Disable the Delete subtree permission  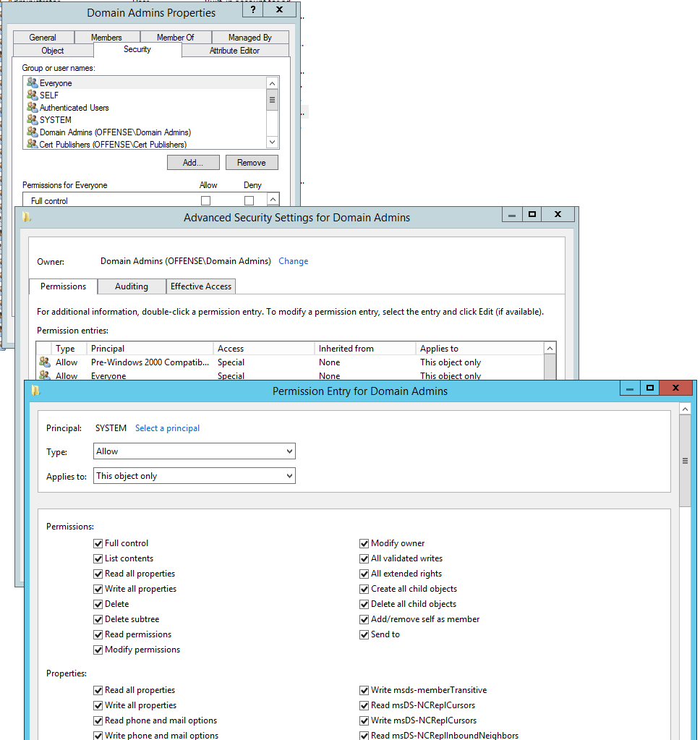tap(98, 619)
